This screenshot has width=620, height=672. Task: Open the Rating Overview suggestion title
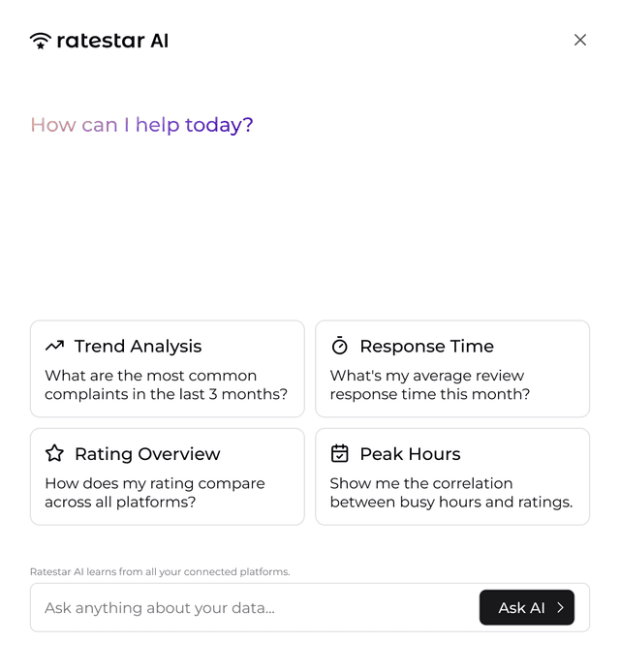[147, 454]
